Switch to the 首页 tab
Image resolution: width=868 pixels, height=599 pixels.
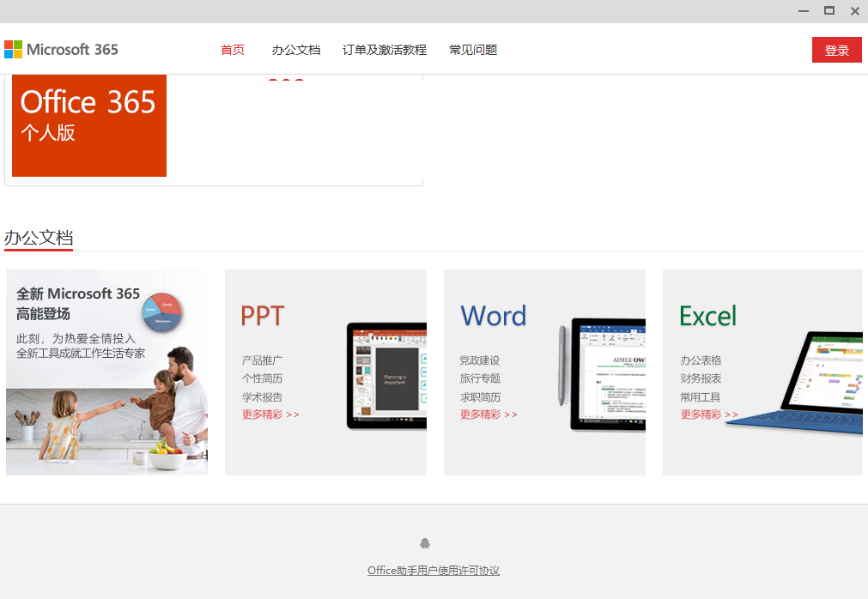tap(232, 49)
